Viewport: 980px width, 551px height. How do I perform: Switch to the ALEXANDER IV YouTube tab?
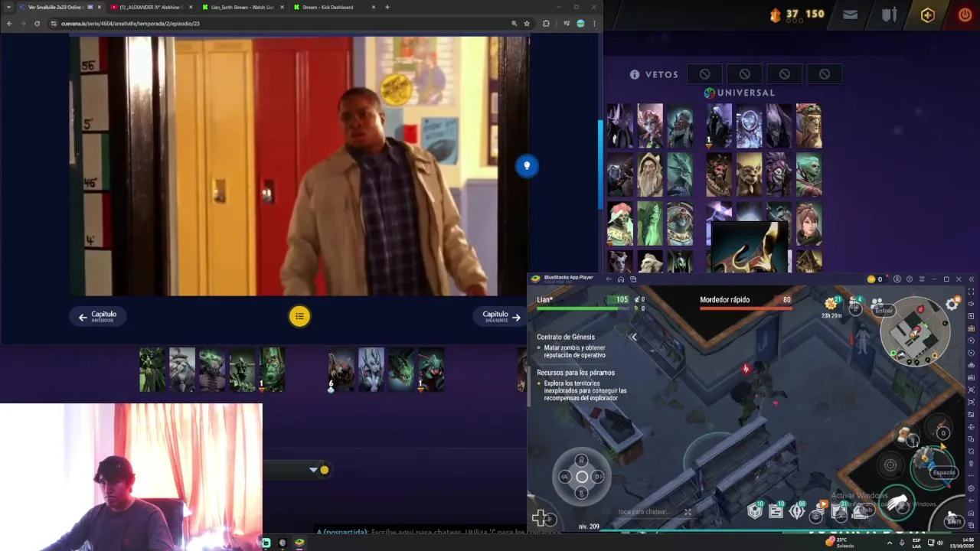tap(151, 7)
